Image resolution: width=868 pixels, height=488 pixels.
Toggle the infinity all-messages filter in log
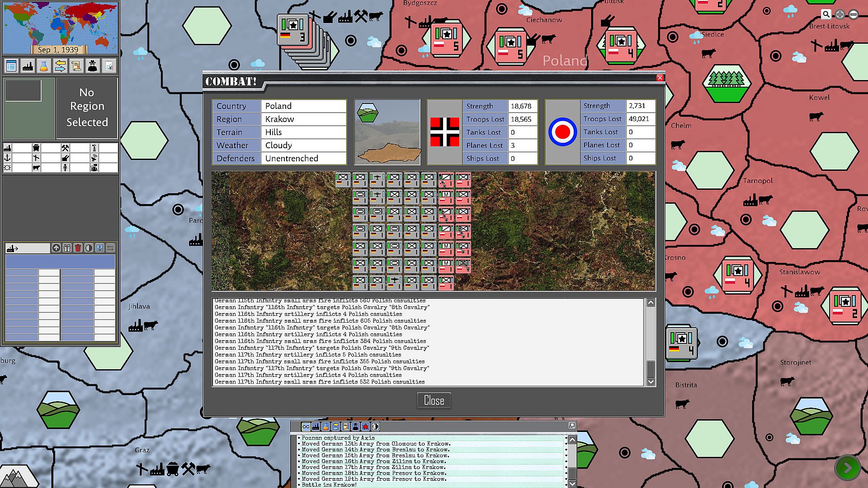pos(306,427)
